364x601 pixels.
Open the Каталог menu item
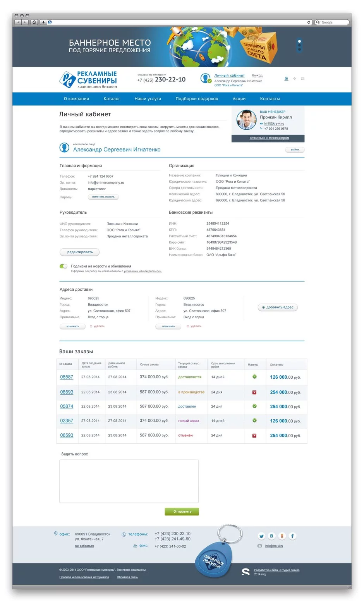click(112, 99)
